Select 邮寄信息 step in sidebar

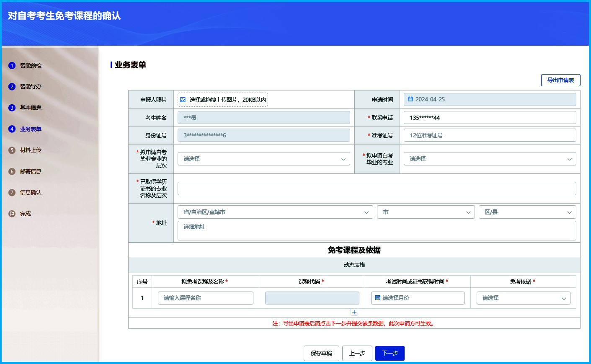31,171
